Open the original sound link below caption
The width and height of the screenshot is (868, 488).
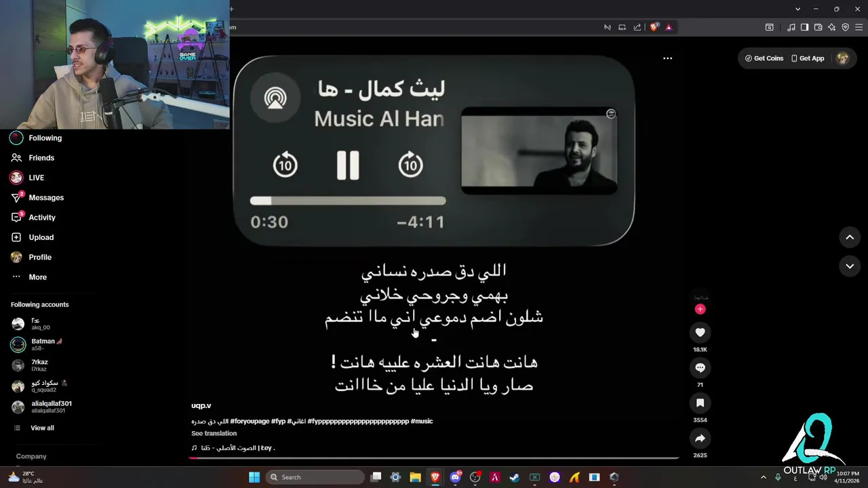click(233, 448)
